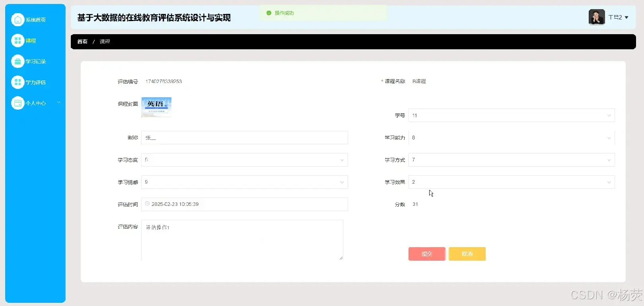Click the 提交 submit button
Viewport: 644px width, 306px height.
(x=427, y=254)
